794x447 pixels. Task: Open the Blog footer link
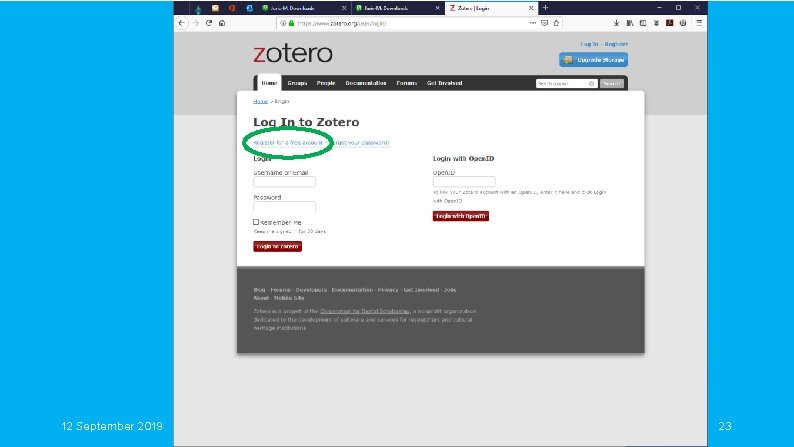click(259, 290)
